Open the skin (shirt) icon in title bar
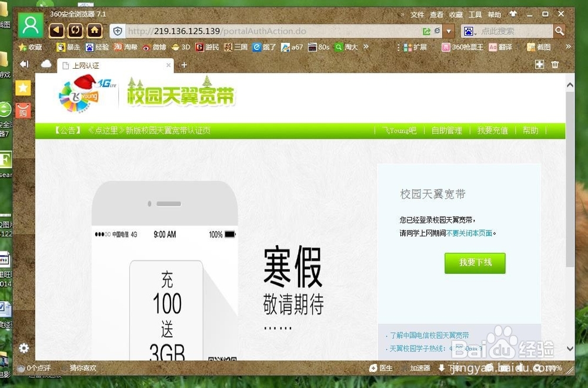 point(513,14)
